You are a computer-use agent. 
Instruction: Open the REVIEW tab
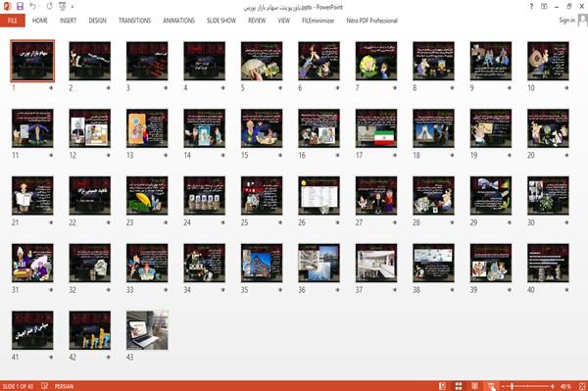click(257, 21)
